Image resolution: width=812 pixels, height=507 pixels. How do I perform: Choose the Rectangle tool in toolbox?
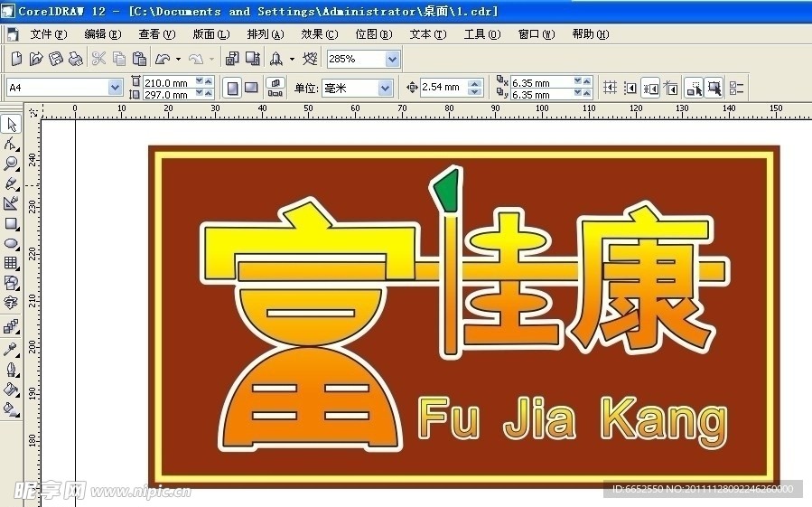coord(11,223)
